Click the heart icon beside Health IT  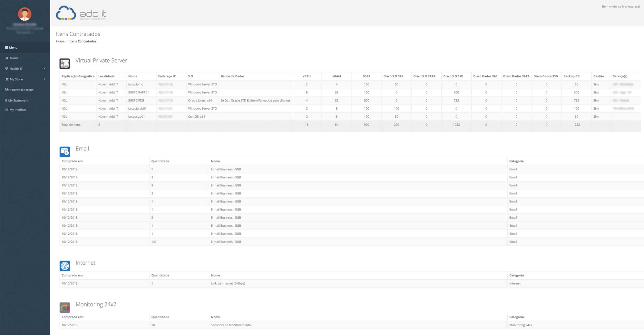(x=7, y=69)
